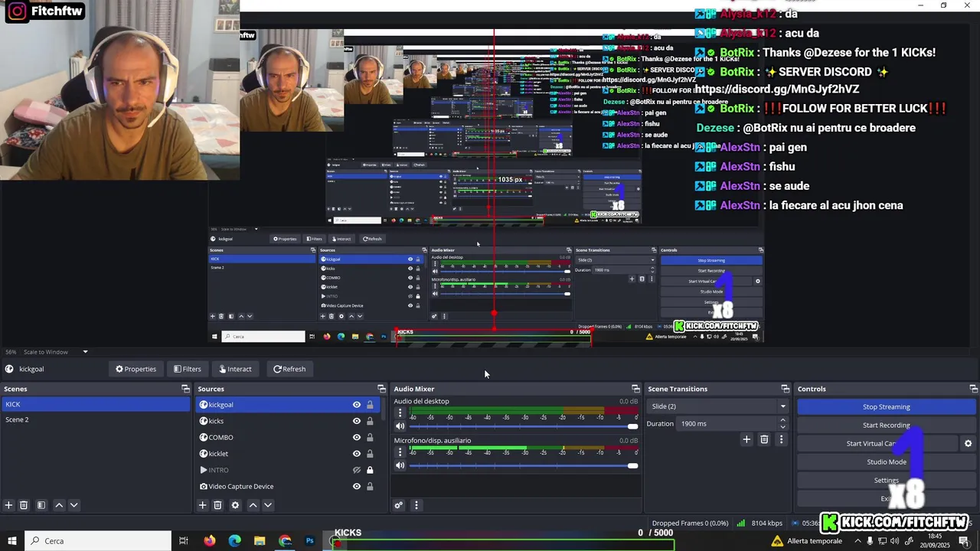980x551 pixels.
Task: Unlock the INTRO source
Action: [370, 470]
